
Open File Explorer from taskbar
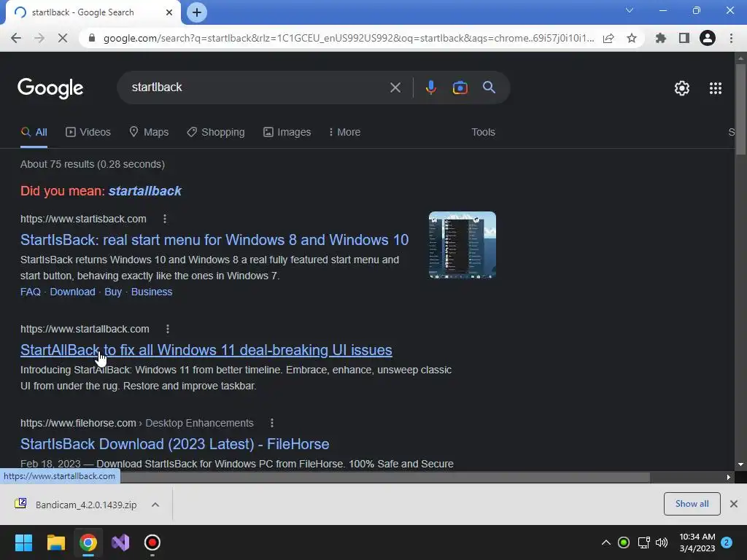(55, 542)
